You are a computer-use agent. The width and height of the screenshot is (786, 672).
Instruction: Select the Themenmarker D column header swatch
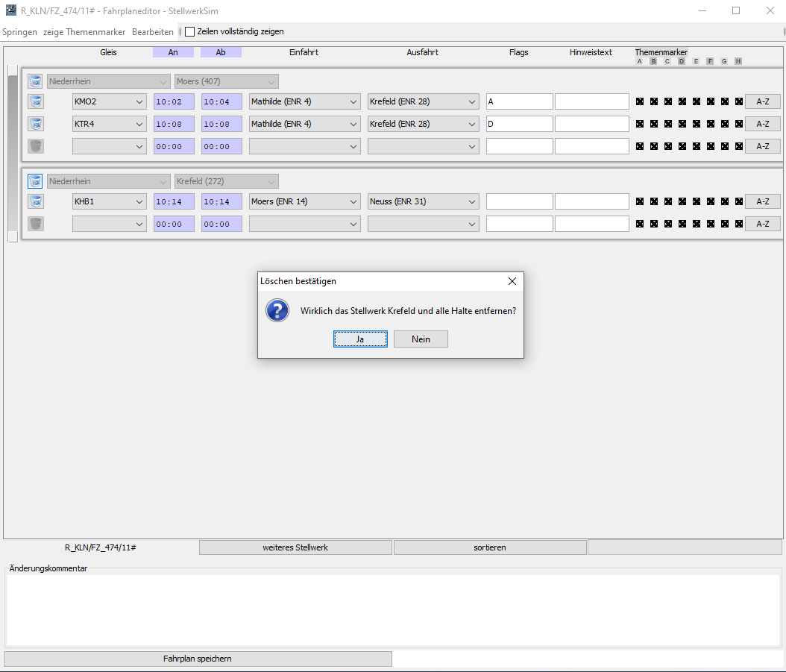tap(682, 61)
